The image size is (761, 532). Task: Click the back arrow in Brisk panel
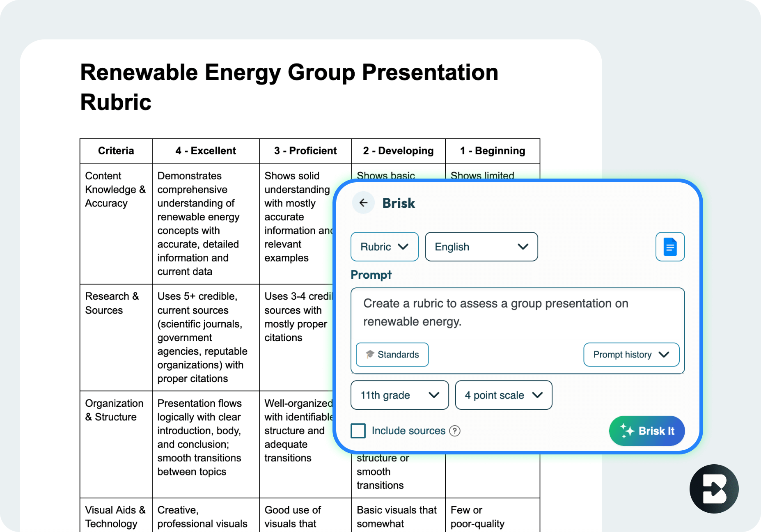(363, 203)
